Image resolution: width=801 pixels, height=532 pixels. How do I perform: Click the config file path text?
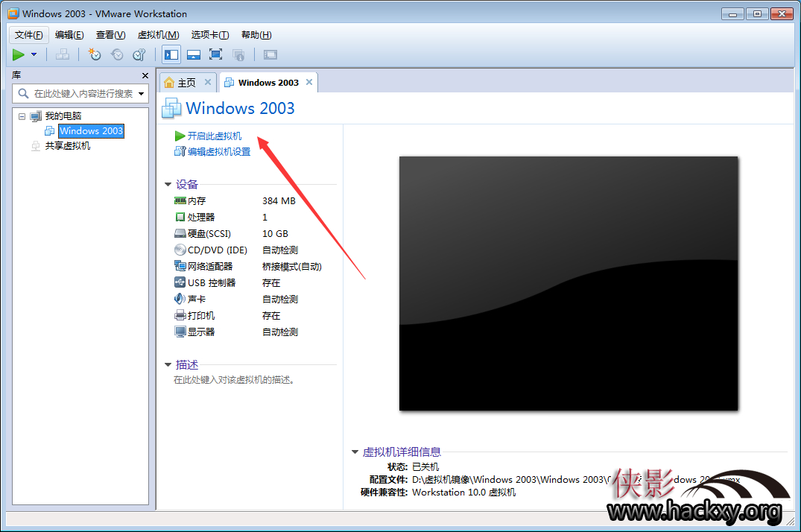point(576,479)
